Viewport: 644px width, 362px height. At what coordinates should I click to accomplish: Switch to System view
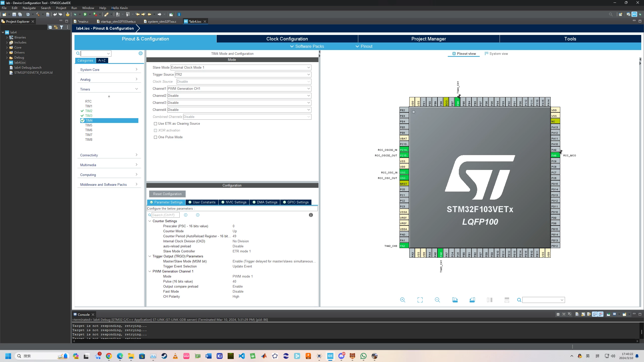[496, 54]
